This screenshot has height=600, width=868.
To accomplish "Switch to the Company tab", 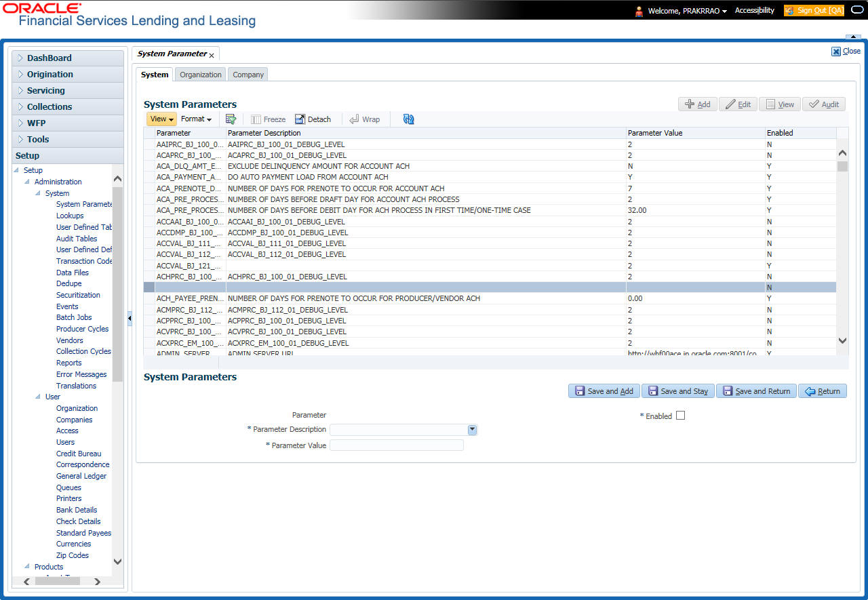I will (248, 75).
